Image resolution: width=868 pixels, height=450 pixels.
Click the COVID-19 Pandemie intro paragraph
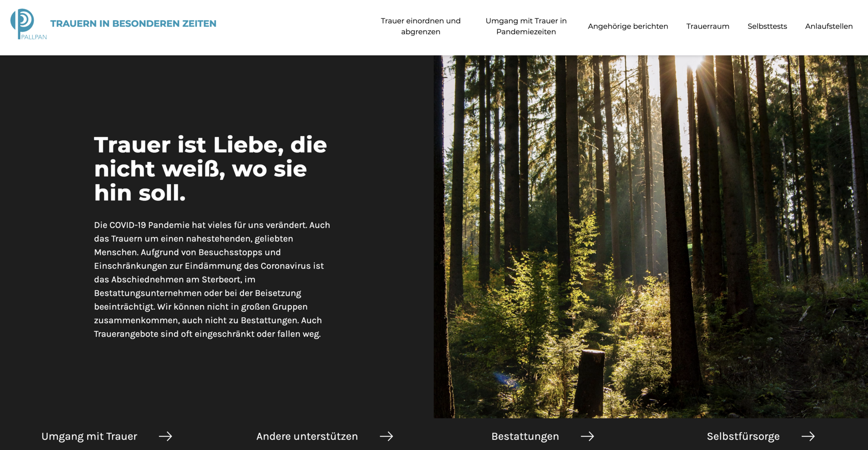click(212, 279)
